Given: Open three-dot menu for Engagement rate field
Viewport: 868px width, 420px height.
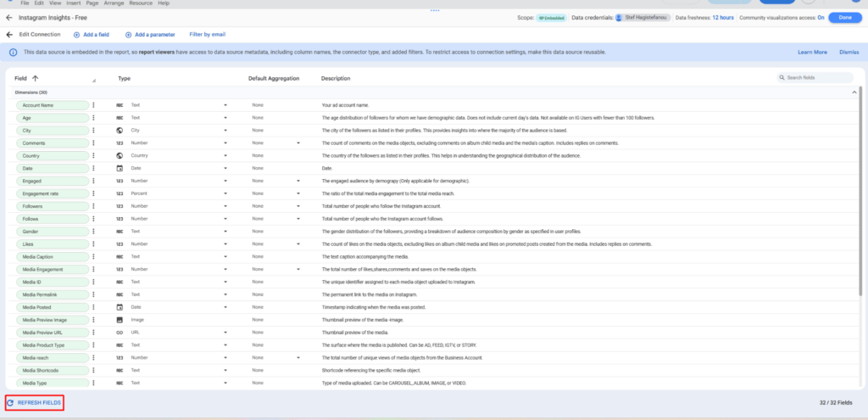Looking at the screenshot, I should [94, 193].
